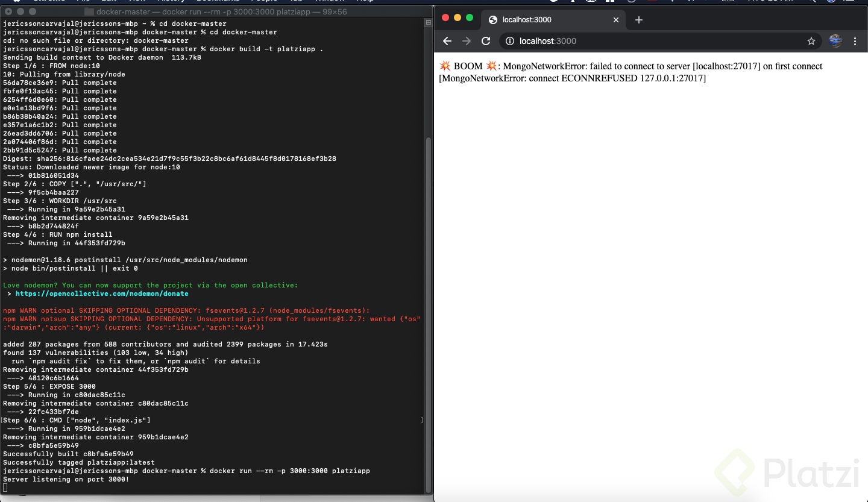Click 'node bin/postinstall || exit 0' line
This screenshot has height=502, width=868.
(71, 268)
